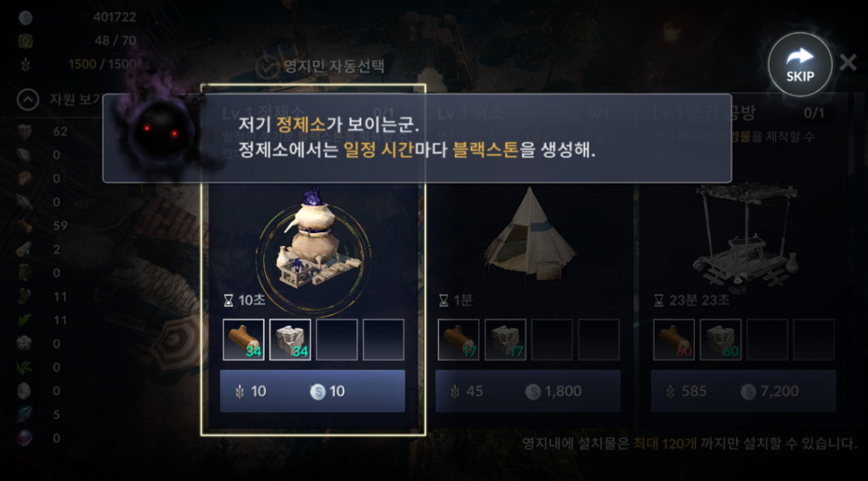The image size is (868, 481).
Task: Click the dark spirit dialogue box
Action: [417, 138]
